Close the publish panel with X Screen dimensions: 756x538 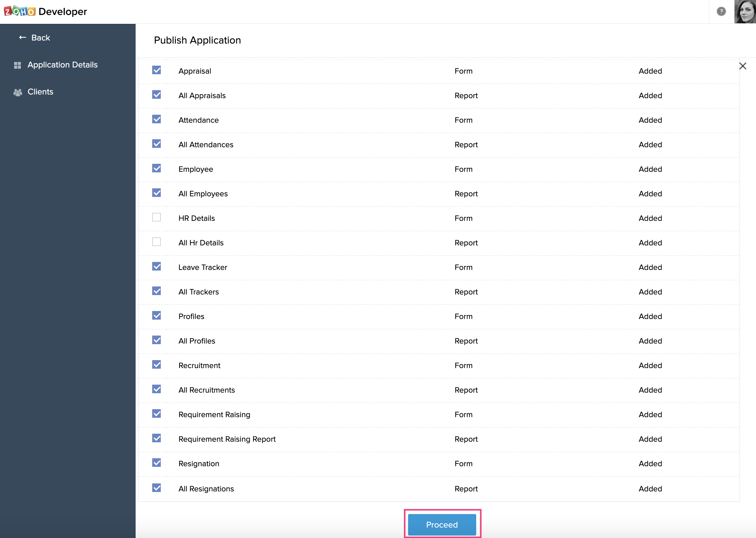pyautogui.click(x=742, y=66)
